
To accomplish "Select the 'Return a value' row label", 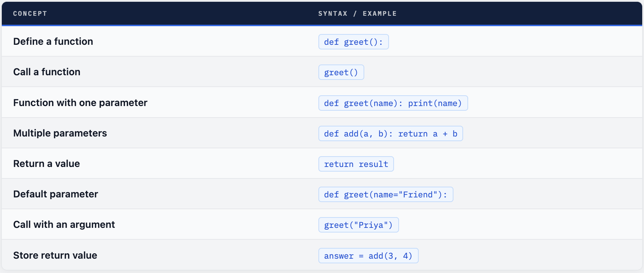I will [x=47, y=164].
